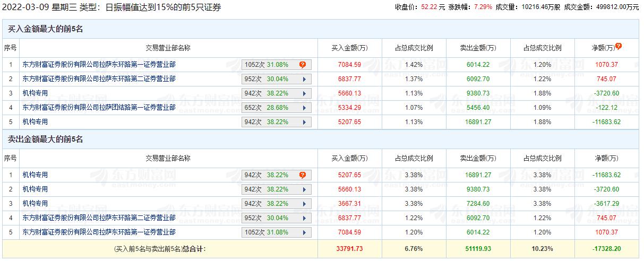Open 拉萨东环路第二证券营业部 link in sell table
Viewport: 644px width, 261px height.
[x=99, y=218]
